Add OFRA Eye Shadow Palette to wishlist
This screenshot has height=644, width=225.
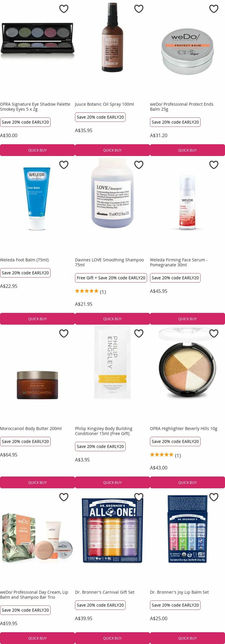click(64, 9)
